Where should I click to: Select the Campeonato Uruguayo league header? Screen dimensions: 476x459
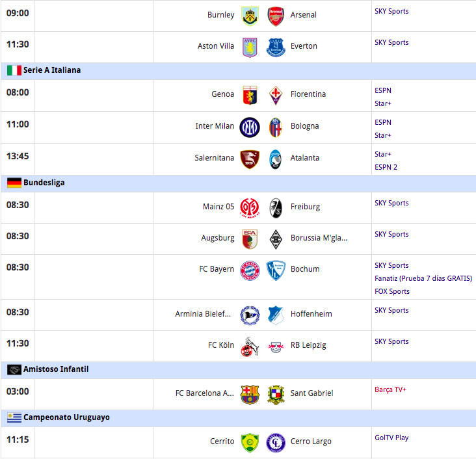click(x=238, y=417)
